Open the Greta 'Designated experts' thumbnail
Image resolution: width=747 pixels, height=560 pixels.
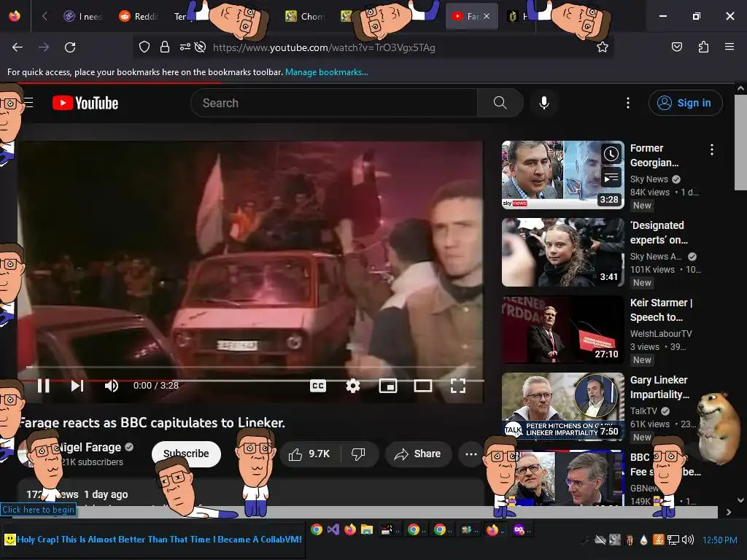pyautogui.click(x=562, y=252)
